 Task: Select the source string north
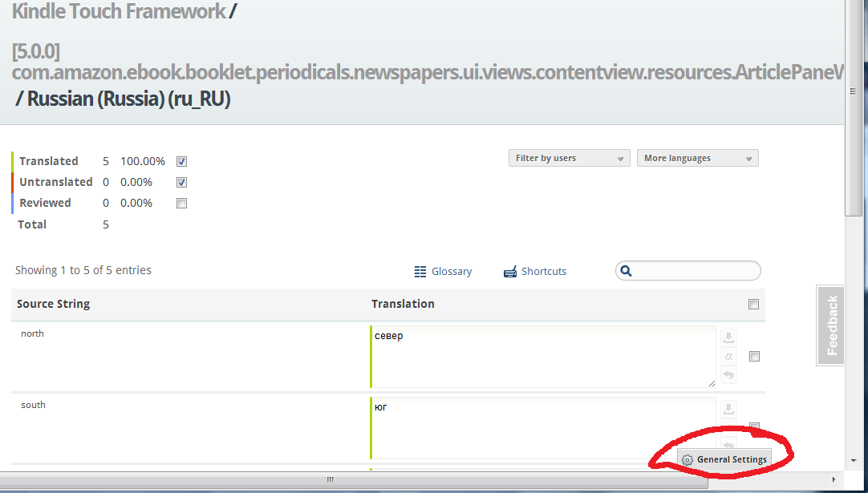32,333
